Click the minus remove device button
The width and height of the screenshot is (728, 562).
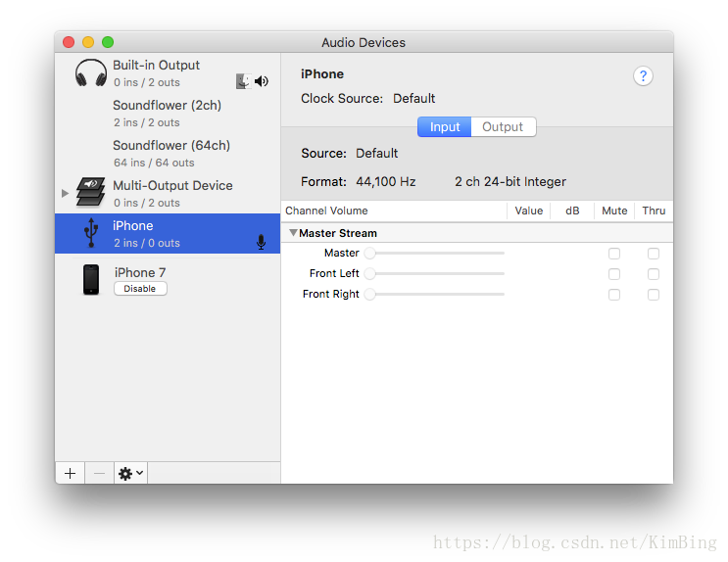pyautogui.click(x=99, y=473)
